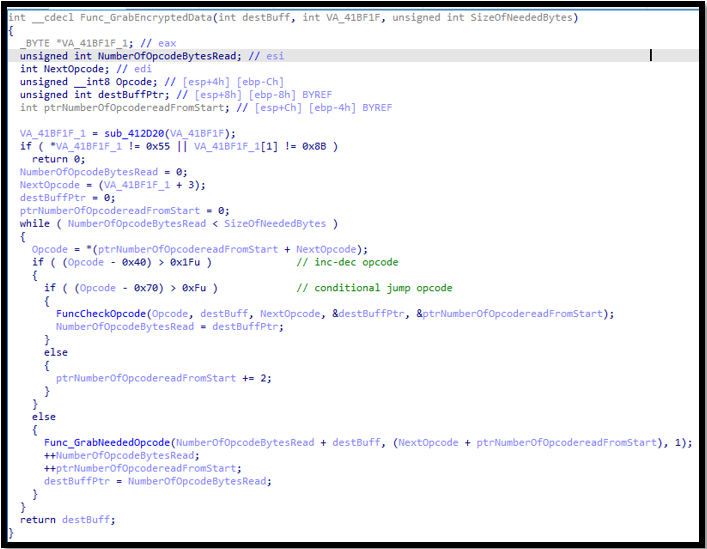Screen dimensions: 707x549
Task: Click the [ebp-8h] stack offset comment
Action: [x=272, y=95]
